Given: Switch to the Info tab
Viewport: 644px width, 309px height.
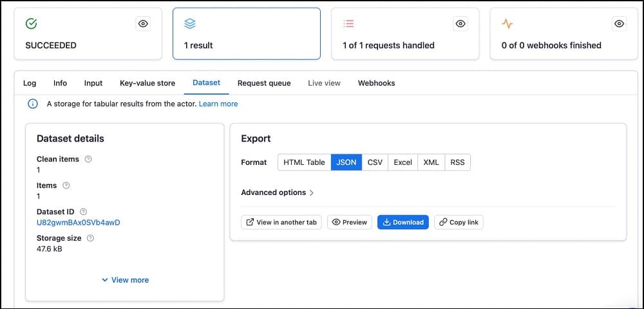Looking at the screenshot, I should (x=60, y=83).
